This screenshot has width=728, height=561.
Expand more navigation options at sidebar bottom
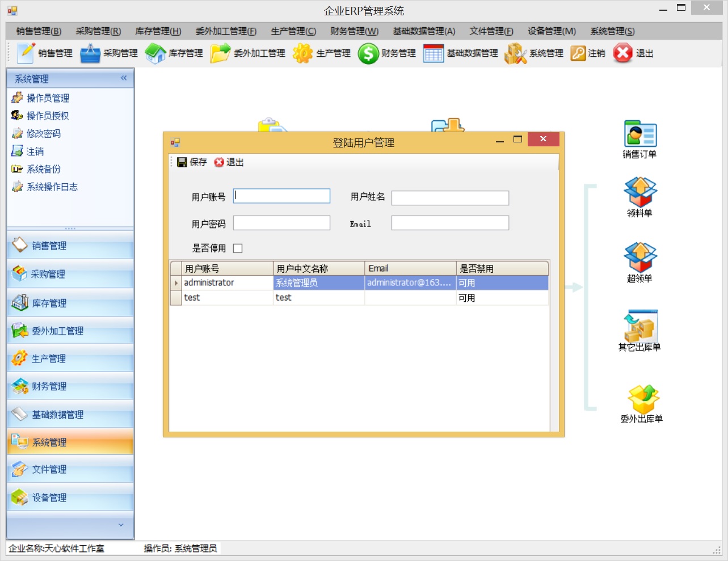tap(120, 525)
